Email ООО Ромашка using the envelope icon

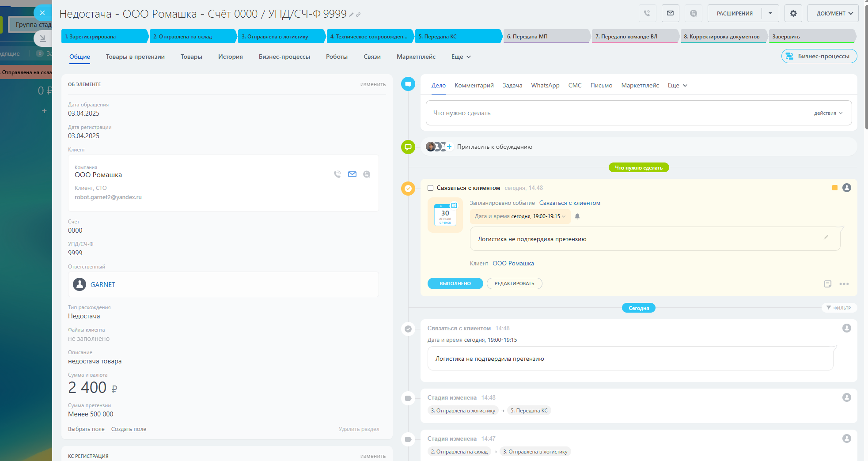click(352, 174)
